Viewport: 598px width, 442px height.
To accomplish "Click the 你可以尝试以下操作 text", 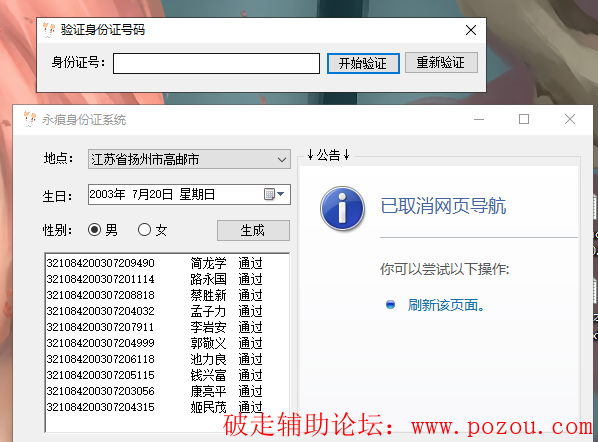I will (444, 269).
